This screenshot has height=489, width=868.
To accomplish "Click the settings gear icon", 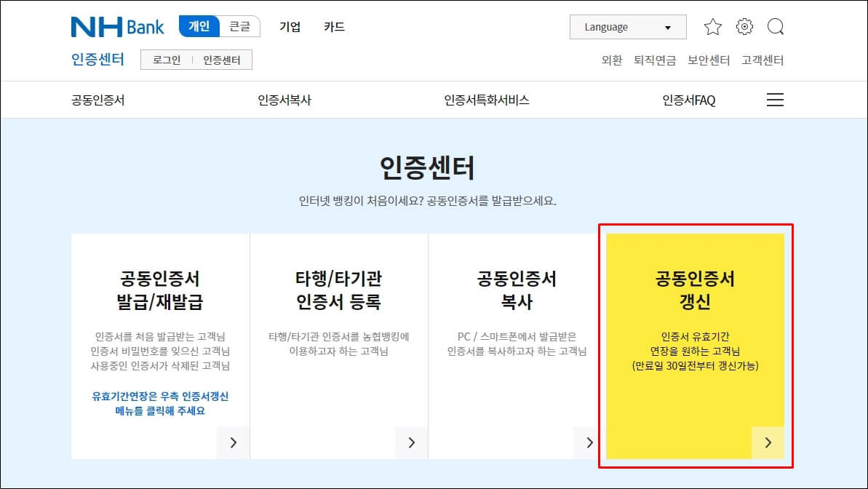I will (744, 26).
